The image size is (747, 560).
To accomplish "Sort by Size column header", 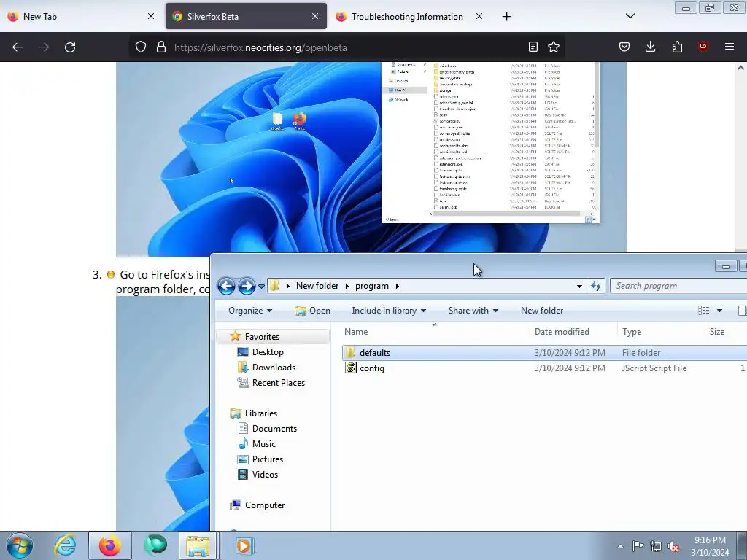I will [726, 332].
